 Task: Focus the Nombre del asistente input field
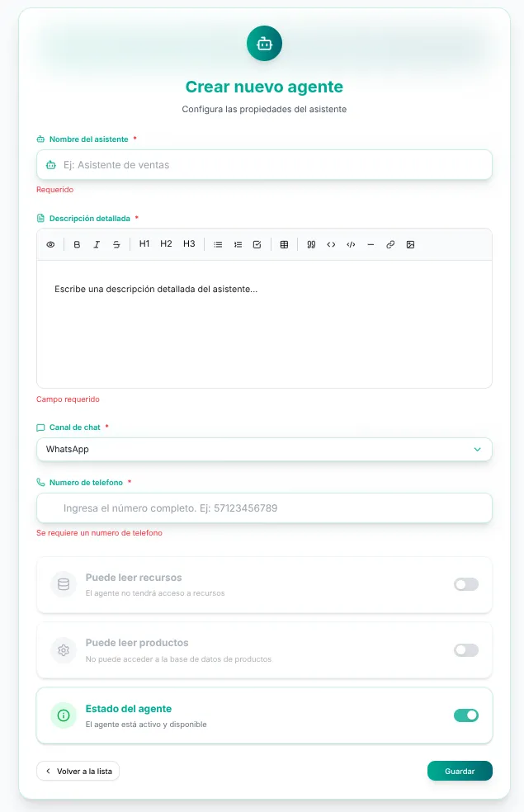264,165
